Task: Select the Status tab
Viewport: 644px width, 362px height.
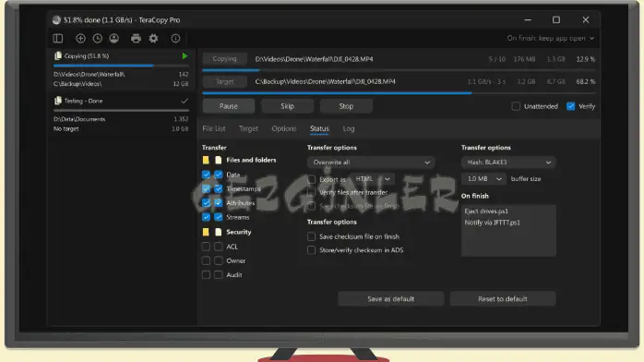Action: pos(319,128)
